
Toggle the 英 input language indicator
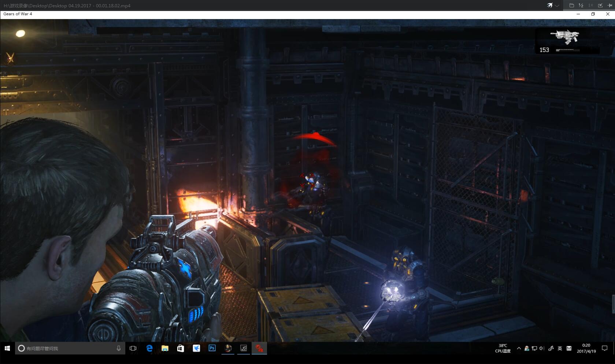(560, 348)
